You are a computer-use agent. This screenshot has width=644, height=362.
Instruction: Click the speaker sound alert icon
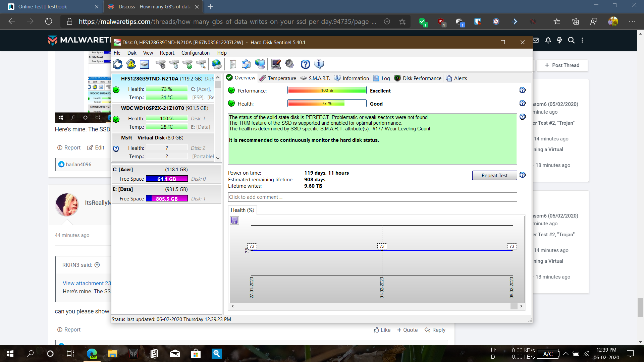click(x=289, y=64)
